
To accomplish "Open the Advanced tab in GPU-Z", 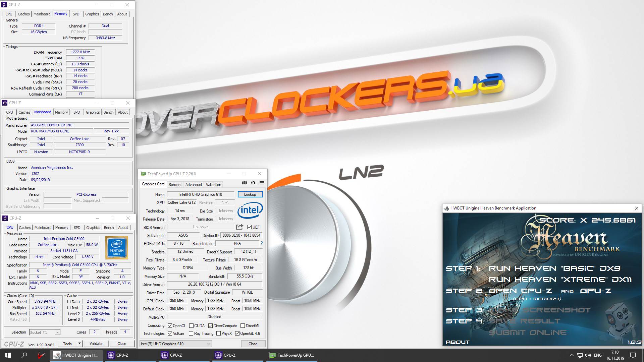I will [194, 185].
